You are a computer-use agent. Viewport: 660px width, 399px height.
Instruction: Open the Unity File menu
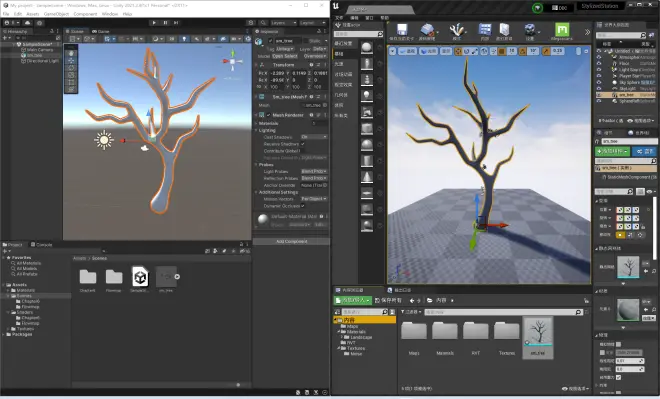click(x=6, y=14)
